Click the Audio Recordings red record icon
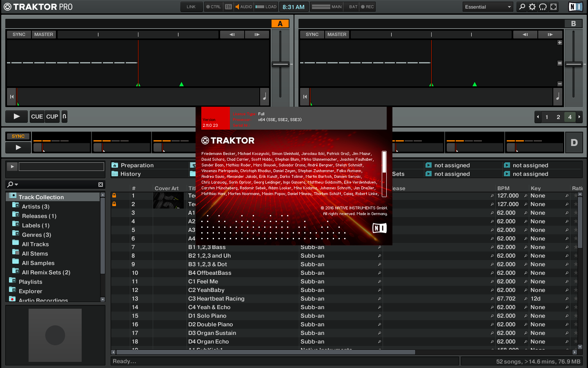The height and width of the screenshot is (368, 588). point(12,300)
